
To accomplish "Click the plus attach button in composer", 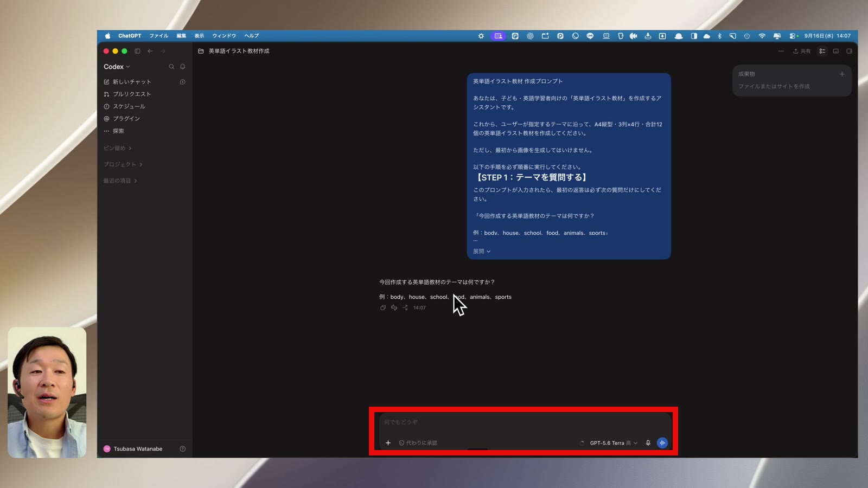I will pos(388,443).
